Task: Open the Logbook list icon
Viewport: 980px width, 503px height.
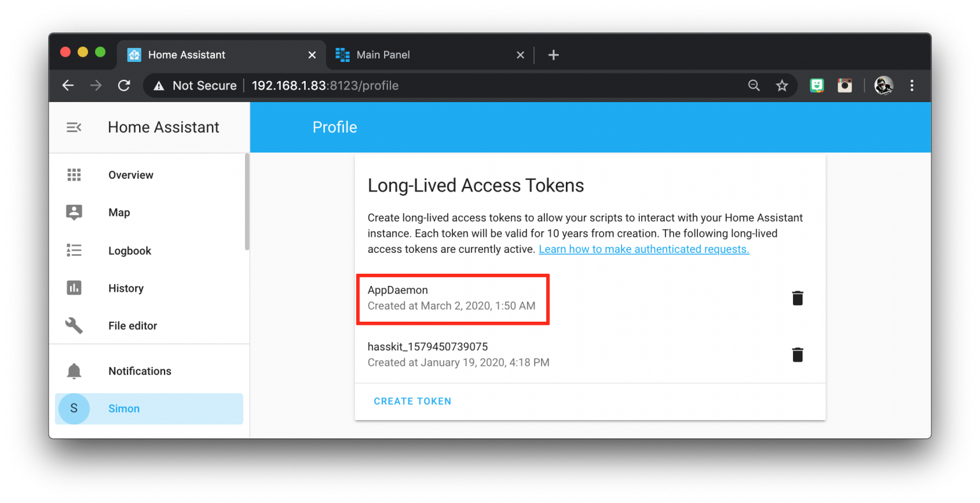Action: [x=74, y=250]
